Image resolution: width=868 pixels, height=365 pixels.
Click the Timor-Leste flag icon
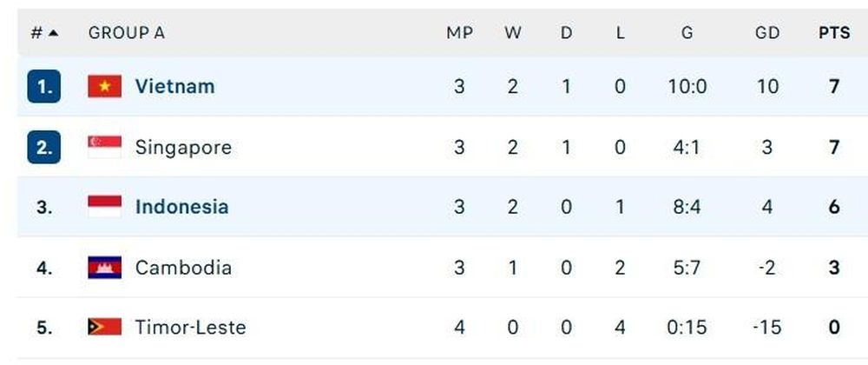pyautogui.click(x=105, y=327)
